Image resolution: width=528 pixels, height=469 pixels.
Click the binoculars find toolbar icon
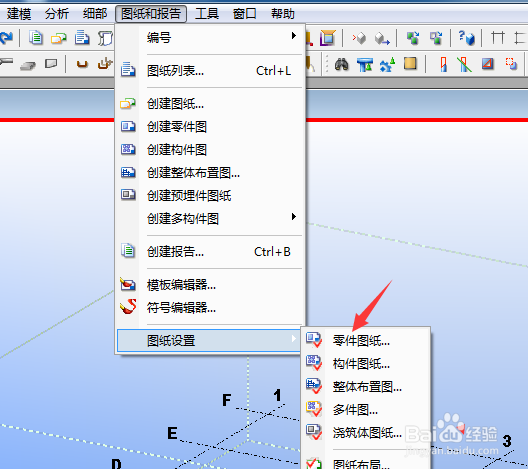pos(341,64)
